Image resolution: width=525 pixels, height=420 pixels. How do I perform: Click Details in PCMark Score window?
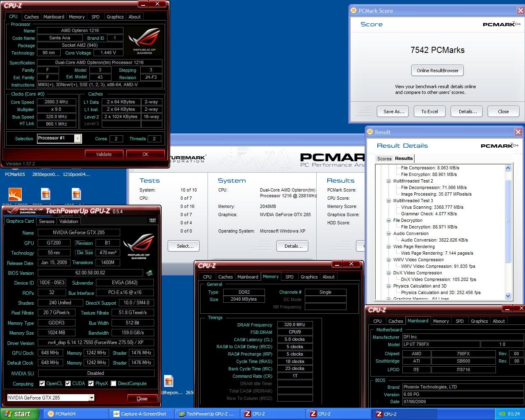(x=468, y=112)
